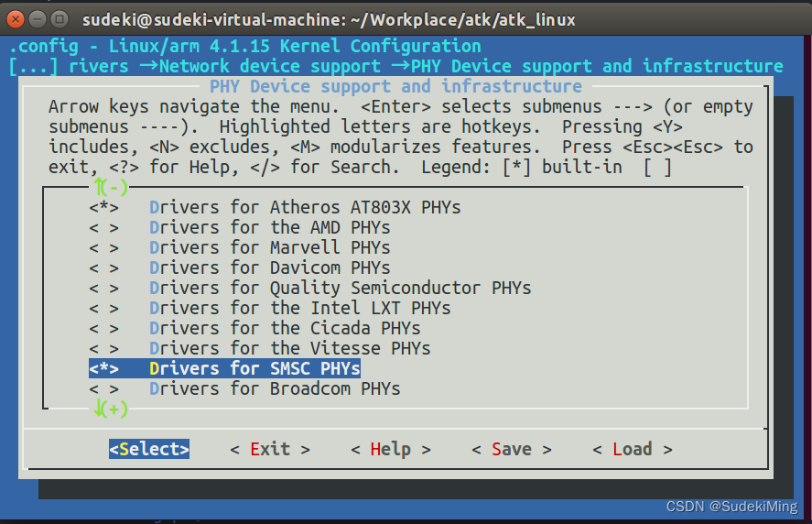Toggle the Marvell PHYs driver state marker
This screenshot has height=524, width=812.
[104, 247]
